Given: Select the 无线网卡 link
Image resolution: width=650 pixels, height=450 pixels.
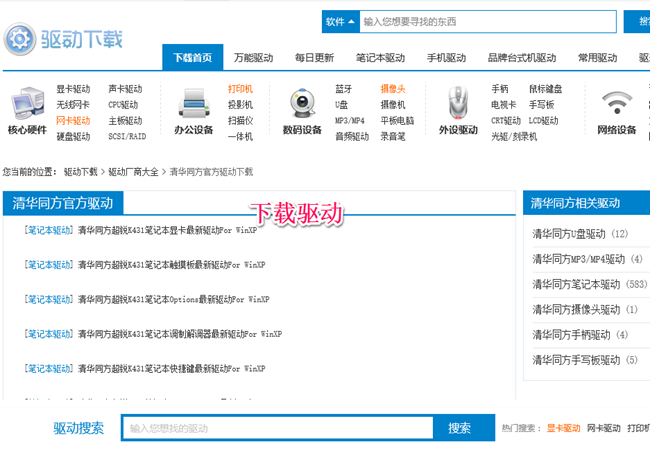Looking at the screenshot, I should 73,105.
